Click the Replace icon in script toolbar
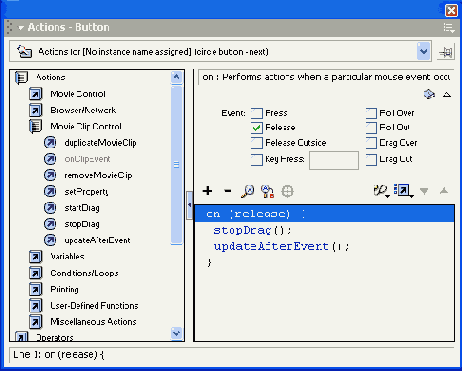This screenshot has width=462, height=371. tap(267, 191)
